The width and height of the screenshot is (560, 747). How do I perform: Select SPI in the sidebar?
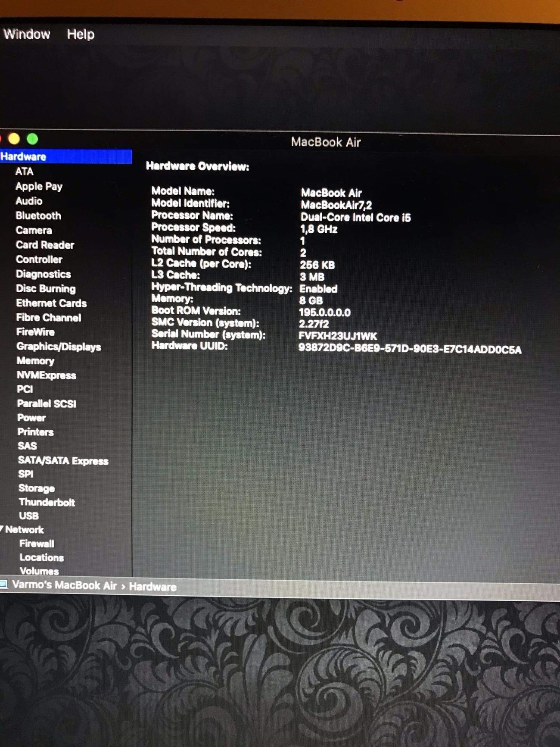pos(26,474)
